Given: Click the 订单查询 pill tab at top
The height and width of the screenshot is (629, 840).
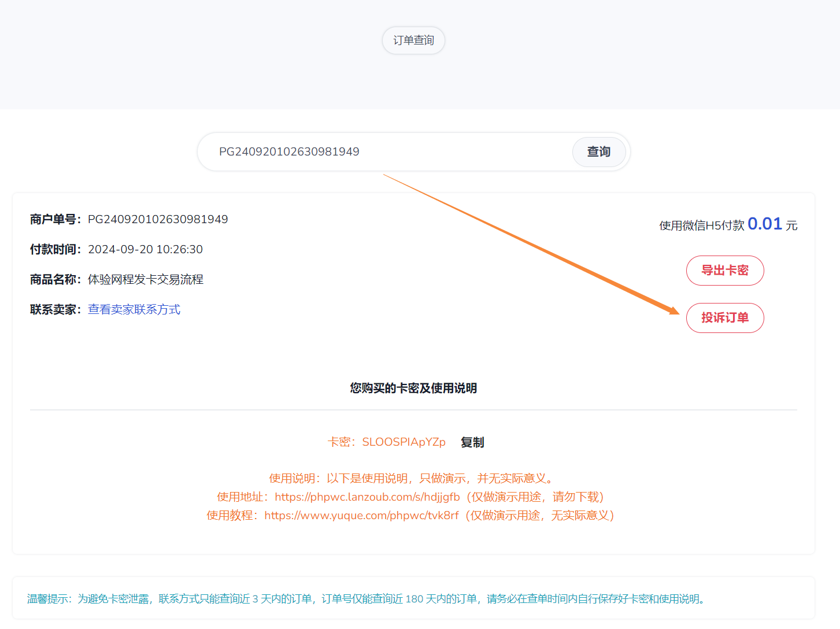Looking at the screenshot, I should pos(413,40).
